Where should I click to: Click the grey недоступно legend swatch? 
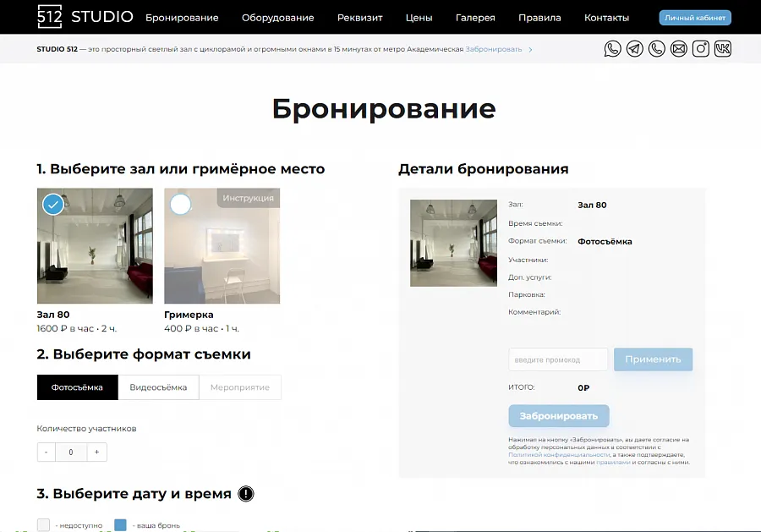click(43, 524)
